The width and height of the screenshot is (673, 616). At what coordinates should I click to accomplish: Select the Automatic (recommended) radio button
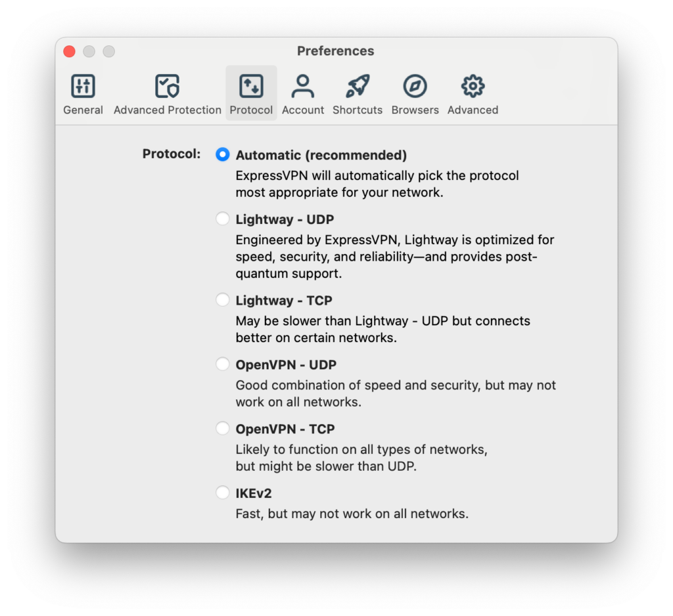point(222,154)
